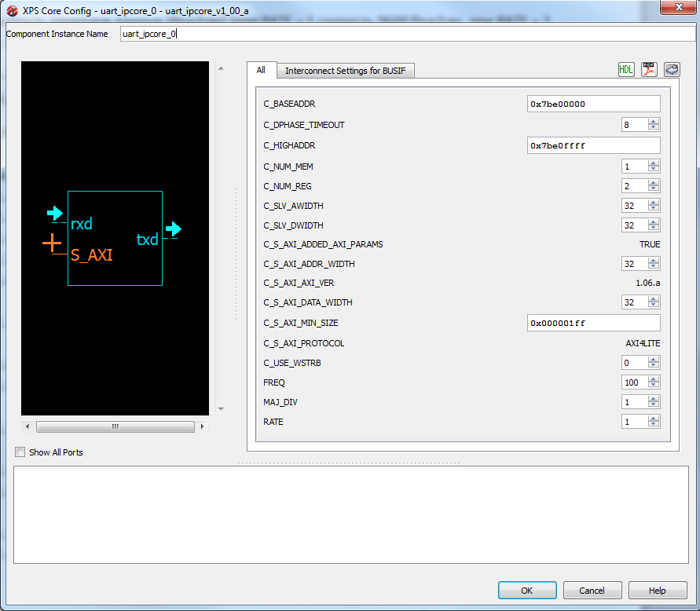The height and width of the screenshot is (611, 700).
Task: Click the C_S_AXI_PROTOCOL value AXI4LITE
Action: pos(643,343)
